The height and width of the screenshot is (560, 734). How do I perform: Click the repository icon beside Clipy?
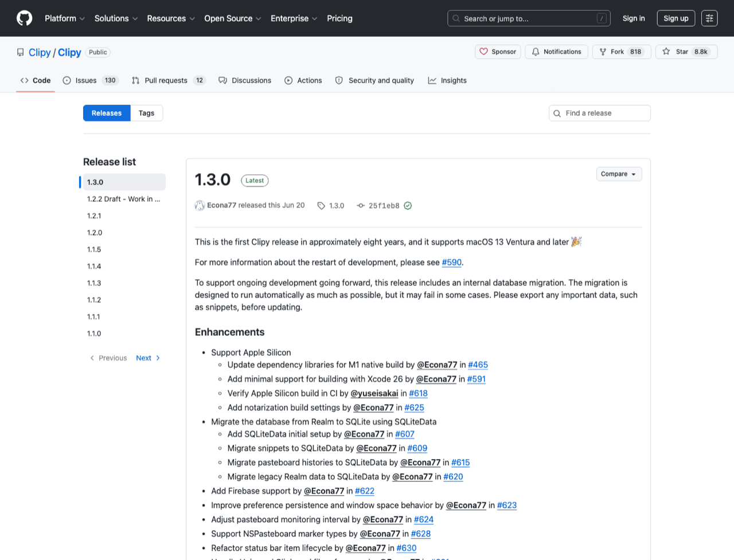point(21,52)
